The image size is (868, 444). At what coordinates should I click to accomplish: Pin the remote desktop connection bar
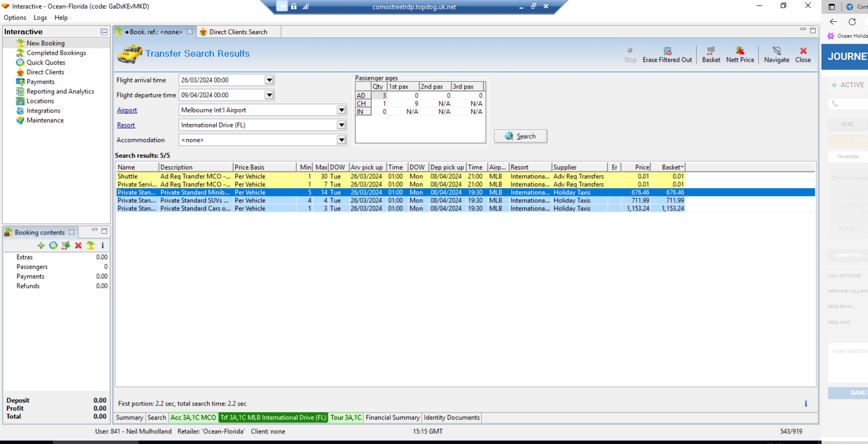tap(282, 6)
